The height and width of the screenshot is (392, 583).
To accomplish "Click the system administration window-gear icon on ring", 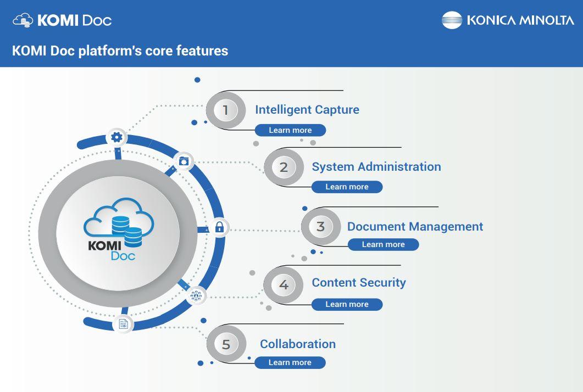I will (184, 161).
